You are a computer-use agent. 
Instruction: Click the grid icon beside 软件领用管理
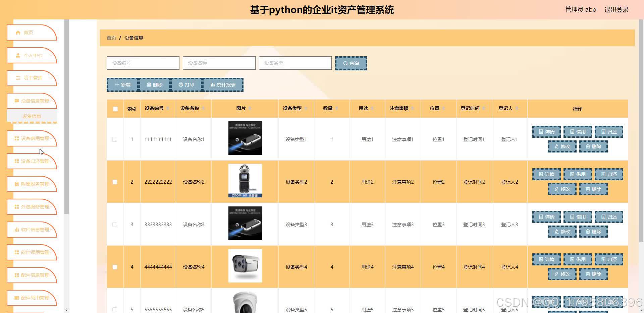point(16,252)
